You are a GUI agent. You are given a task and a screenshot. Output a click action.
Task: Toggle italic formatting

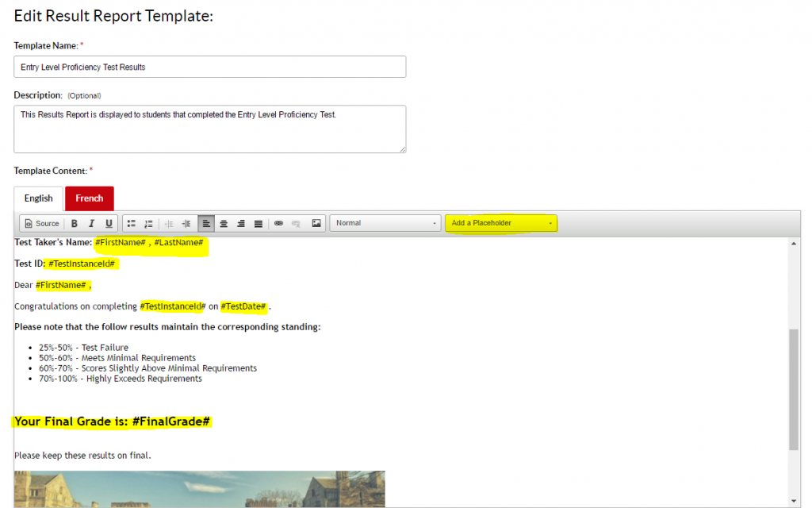tap(91, 223)
